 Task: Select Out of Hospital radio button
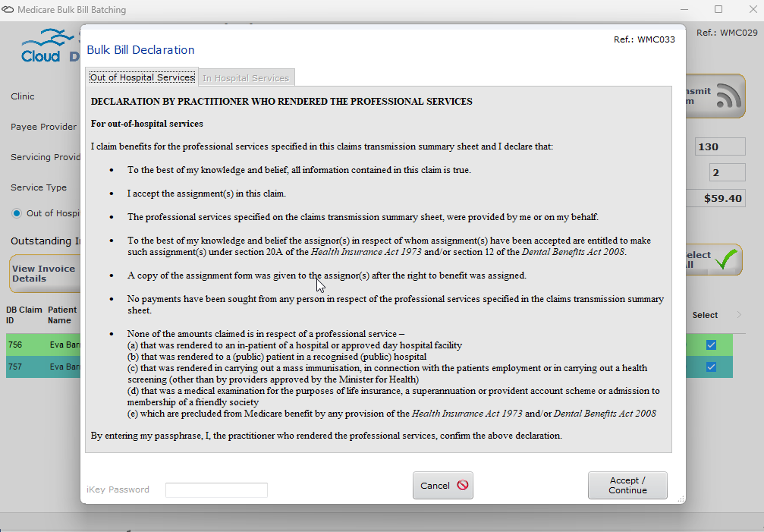(17, 213)
